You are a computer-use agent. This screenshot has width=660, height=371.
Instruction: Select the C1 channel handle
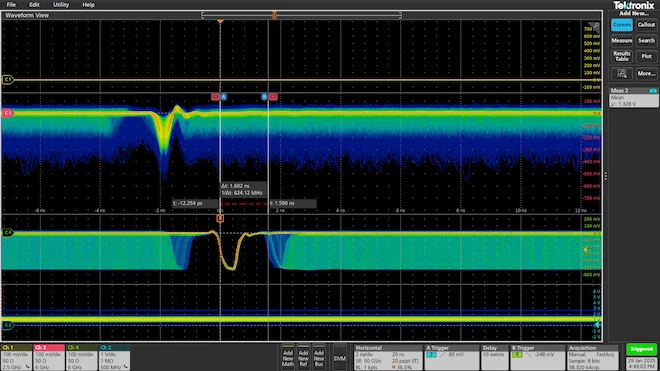coord(7,79)
